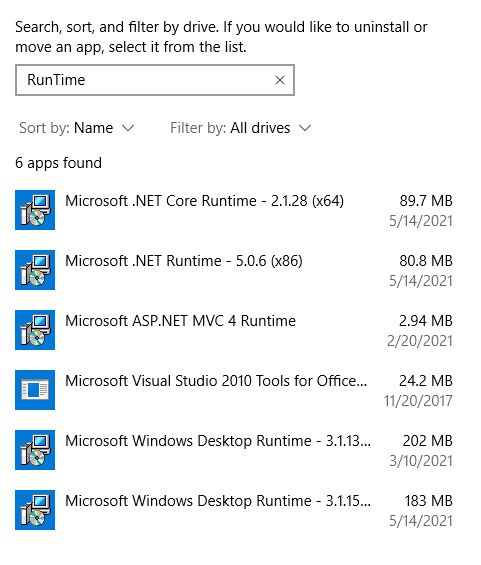Viewport: 481px width, 565px height.
Task: Click the 2/20/2021 install date
Action: [x=420, y=341]
